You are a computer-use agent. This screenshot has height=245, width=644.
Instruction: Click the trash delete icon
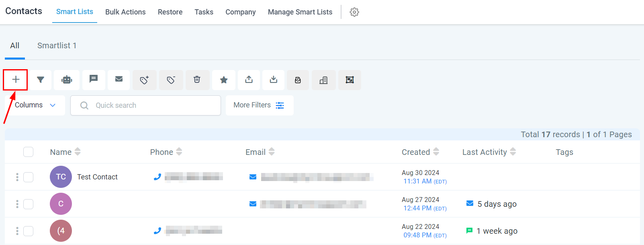click(x=197, y=80)
